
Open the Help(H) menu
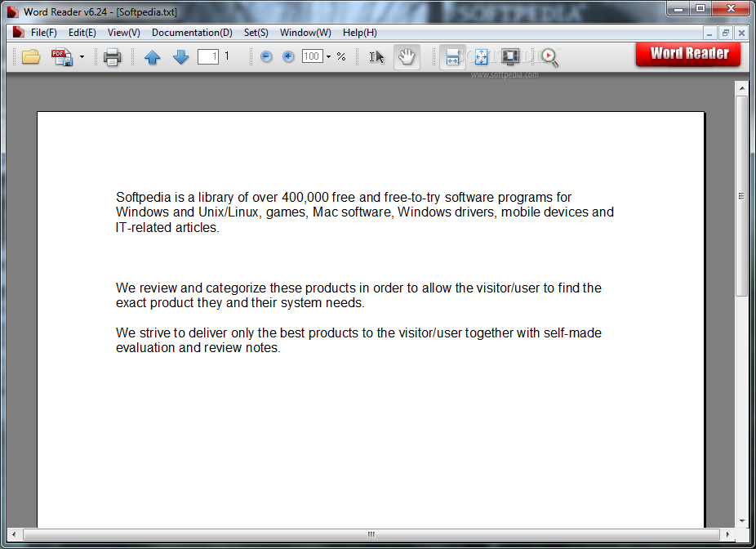pos(360,33)
